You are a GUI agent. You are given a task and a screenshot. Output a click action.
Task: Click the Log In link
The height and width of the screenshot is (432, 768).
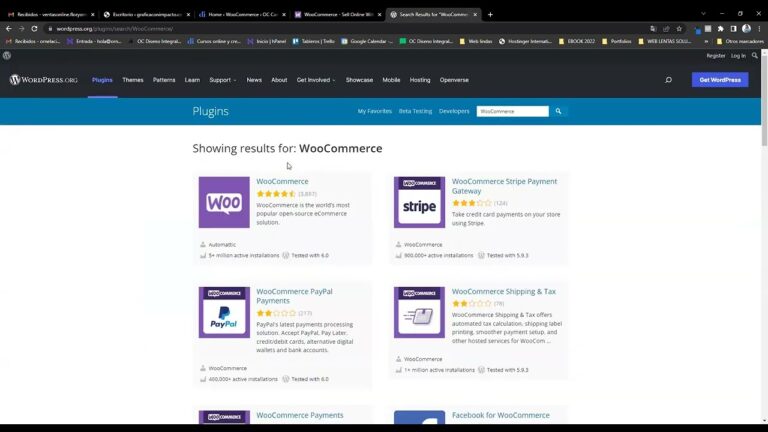point(738,56)
